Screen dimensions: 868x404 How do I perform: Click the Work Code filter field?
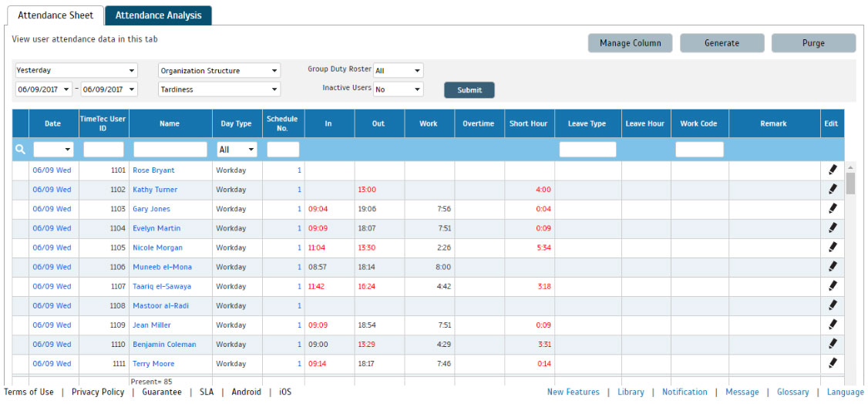700,150
